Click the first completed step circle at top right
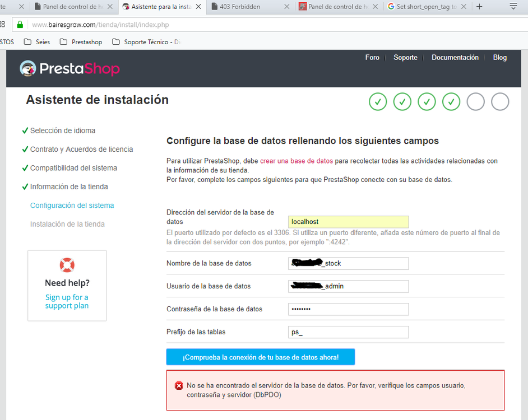The height and width of the screenshot is (420, 528). coord(377,101)
